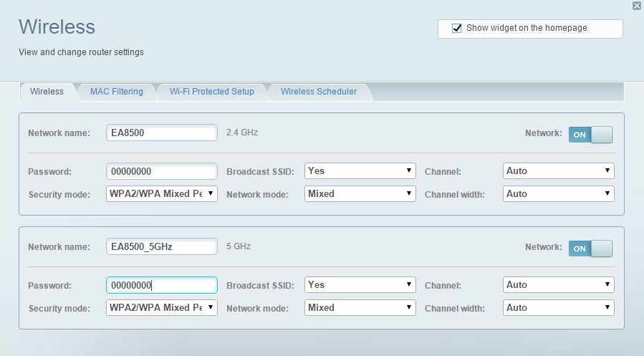This screenshot has height=356, width=644.
Task: Expand 5 GHz Broadcast SSID dropdown
Action: [360, 284]
